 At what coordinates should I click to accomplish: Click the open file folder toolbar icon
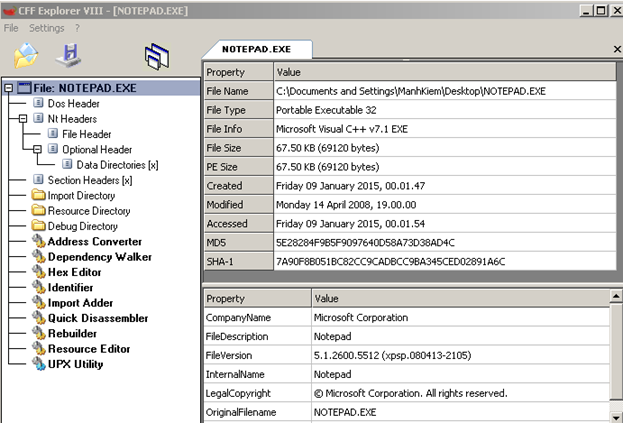[26, 56]
